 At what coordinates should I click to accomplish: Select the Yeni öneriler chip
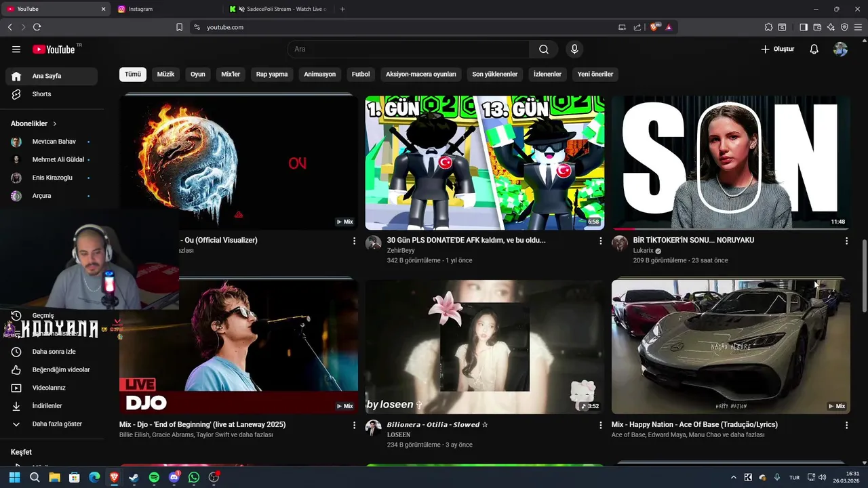click(x=595, y=74)
